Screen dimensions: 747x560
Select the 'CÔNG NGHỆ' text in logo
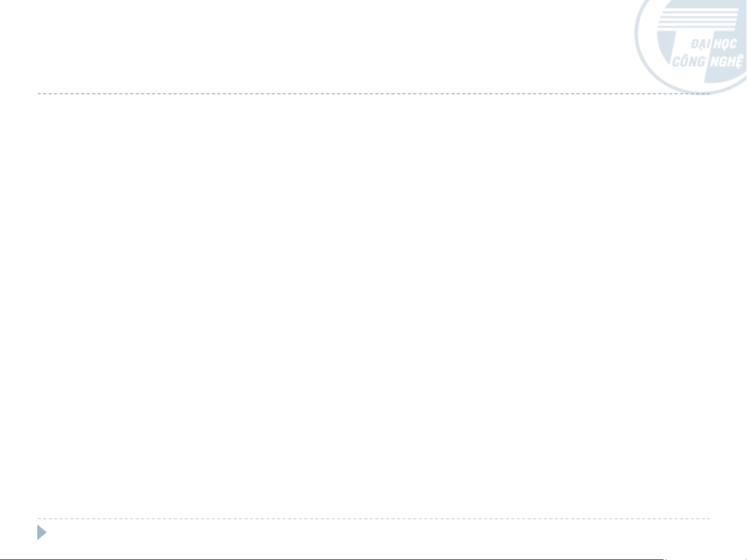[708, 61]
